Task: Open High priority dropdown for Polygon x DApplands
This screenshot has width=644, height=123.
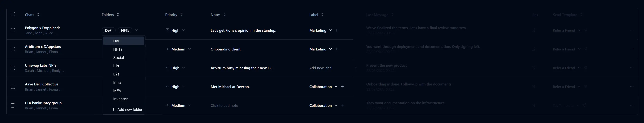Action: (184, 30)
